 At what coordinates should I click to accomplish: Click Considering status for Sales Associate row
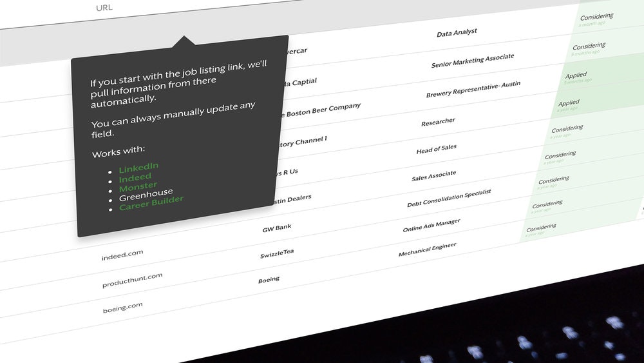(561, 155)
